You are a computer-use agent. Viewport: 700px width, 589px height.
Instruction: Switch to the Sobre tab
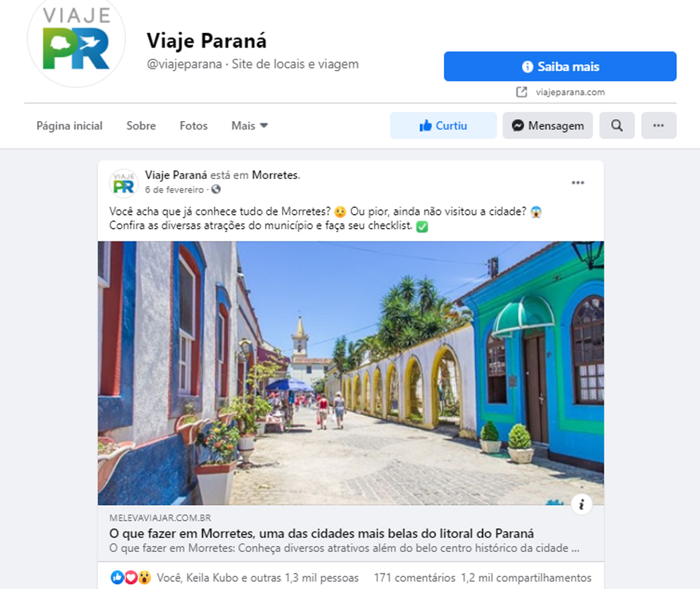141,126
